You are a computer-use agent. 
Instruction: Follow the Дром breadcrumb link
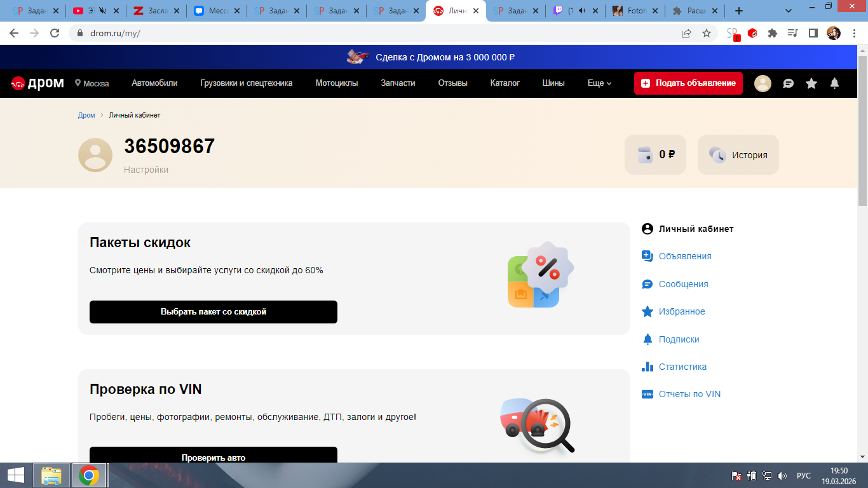pyautogui.click(x=86, y=115)
